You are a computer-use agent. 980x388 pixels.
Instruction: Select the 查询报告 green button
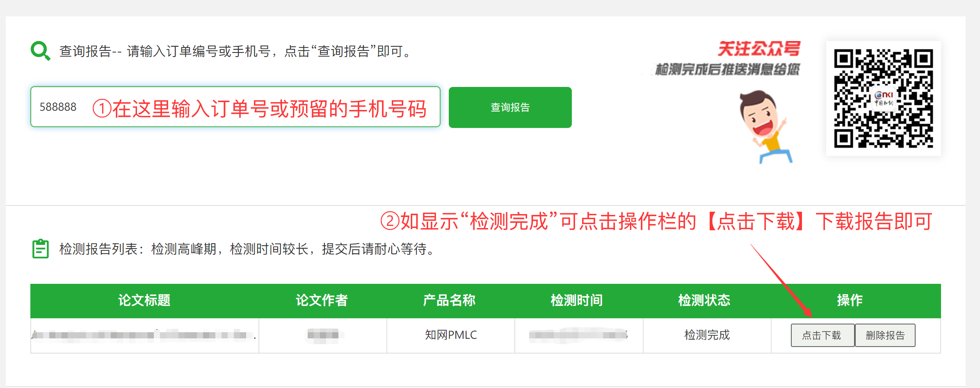[x=509, y=107]
